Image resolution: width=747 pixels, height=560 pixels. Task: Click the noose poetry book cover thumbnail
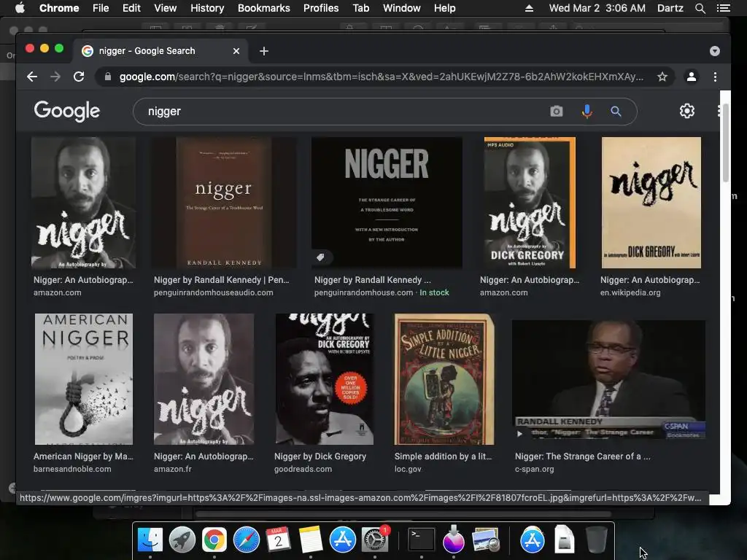point(84,379)
